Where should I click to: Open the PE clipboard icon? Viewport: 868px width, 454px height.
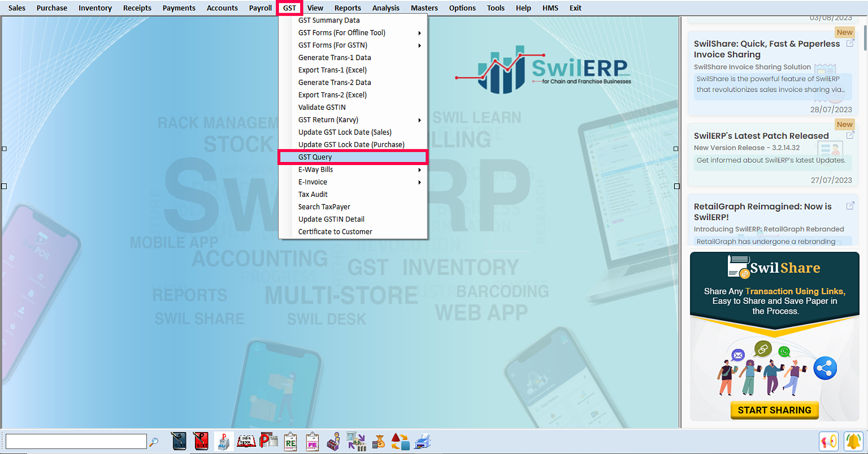tap(312, 442)
